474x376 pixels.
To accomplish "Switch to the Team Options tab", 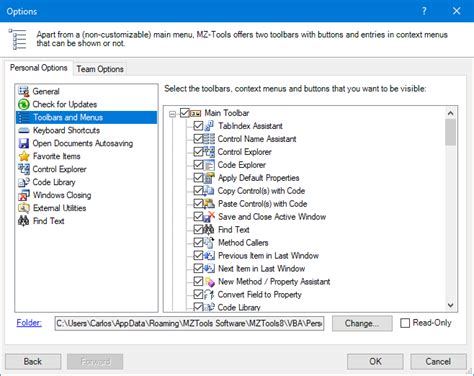I will pos(100,69).
